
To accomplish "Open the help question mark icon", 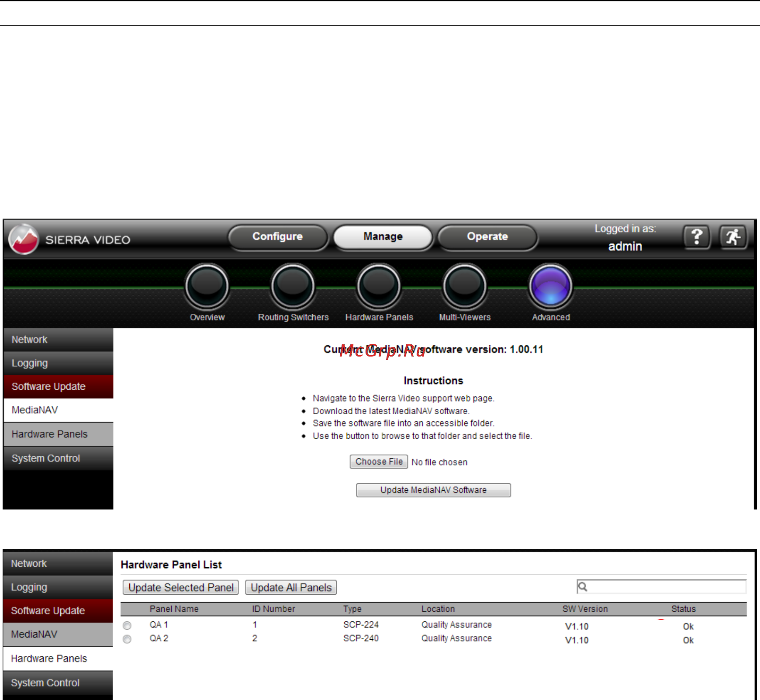I will 697,237.
